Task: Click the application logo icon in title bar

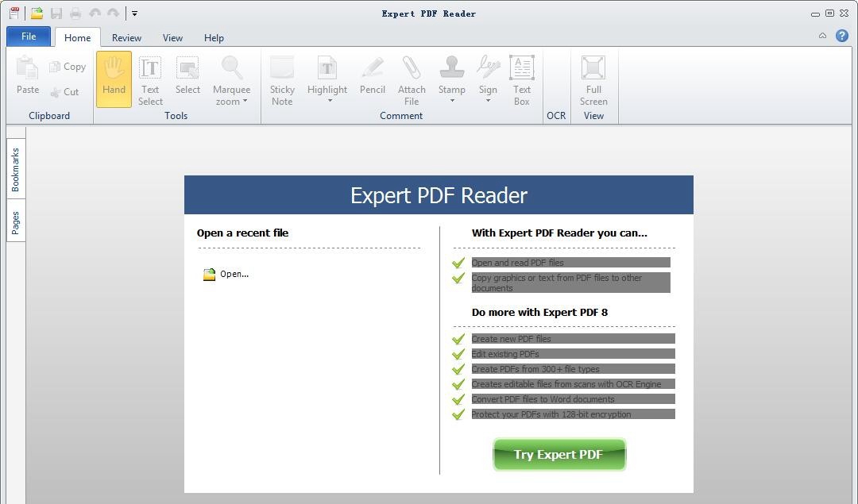Action: (14, 13)
